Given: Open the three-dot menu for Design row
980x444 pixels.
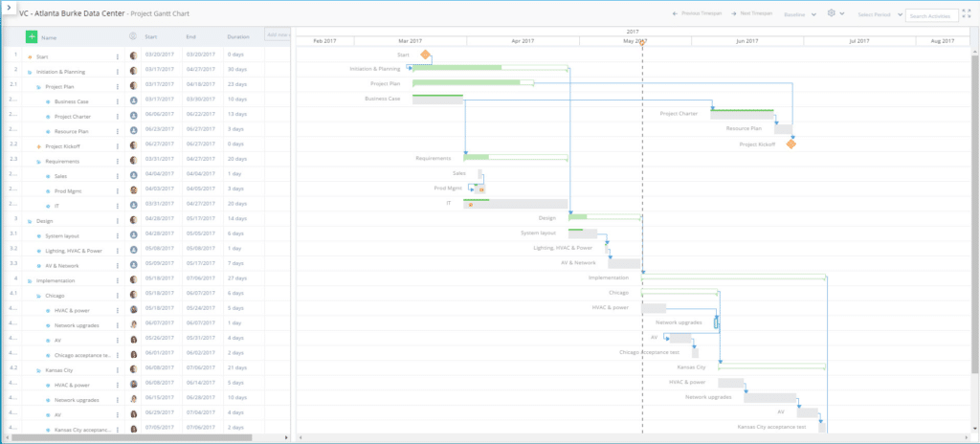Looking at the screenshot, I should coord(117,221).
